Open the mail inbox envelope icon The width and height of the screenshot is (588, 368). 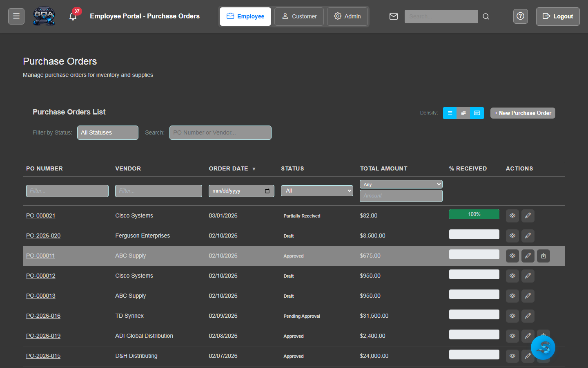(x=393, y=16)
